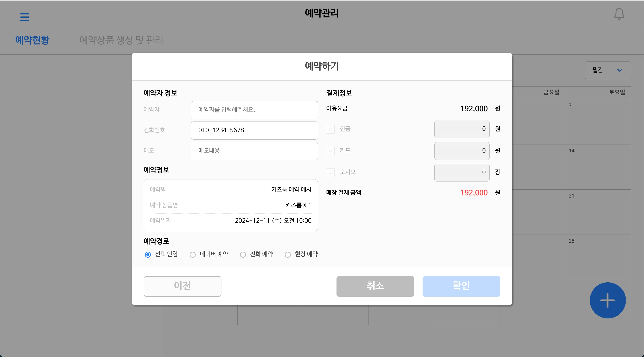
Task: Click the 취소 button
Action: (x=375, y=286)
